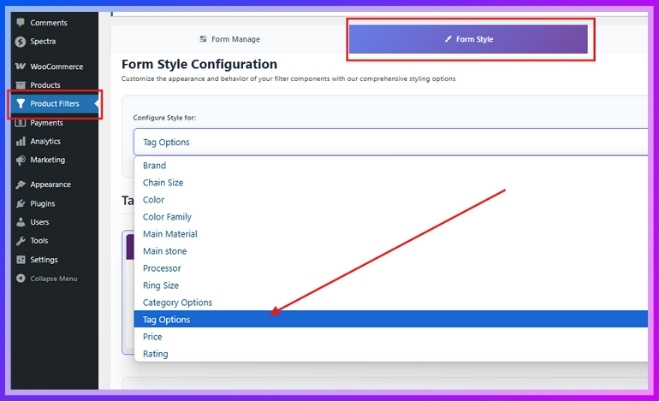
Task: Open the Configure Style for dropdown
Action: (x=391, y=142)
